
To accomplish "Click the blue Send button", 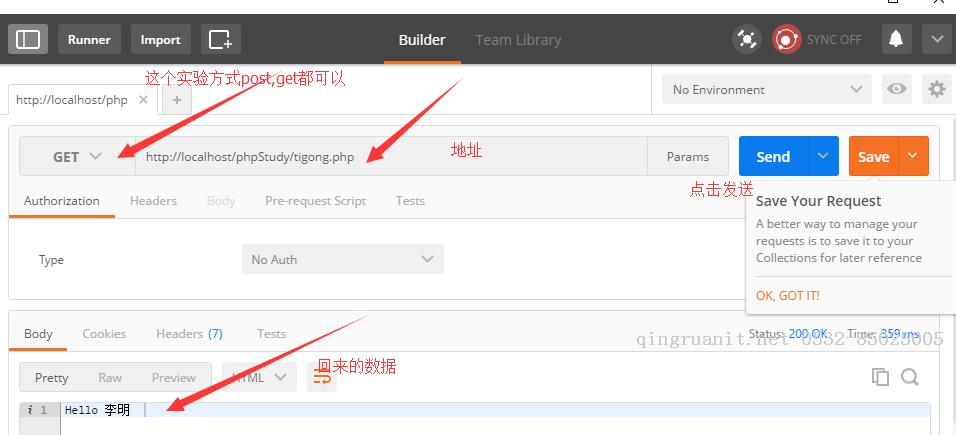I will point(773,156).
